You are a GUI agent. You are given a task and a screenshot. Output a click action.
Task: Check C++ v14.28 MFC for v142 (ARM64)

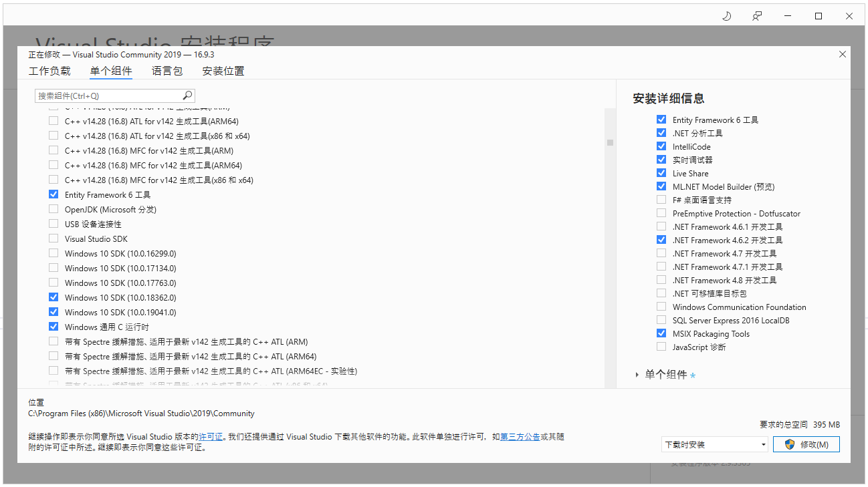[53, 165]
